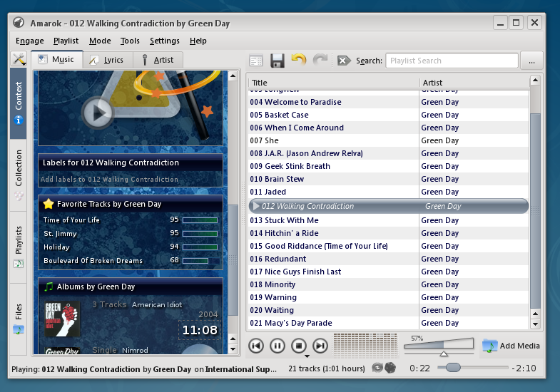Clear the playlist search filter
Image resolution: width=560 pixels, height=392 pixels.
click(344, 61)
